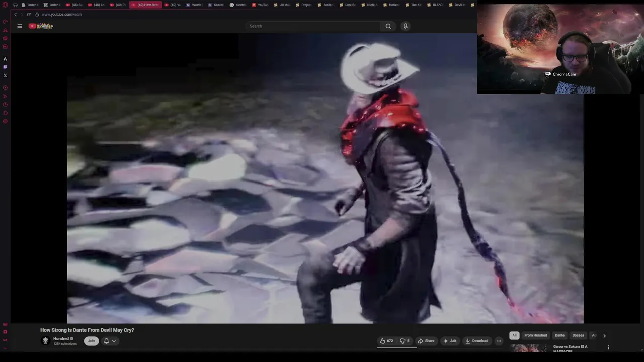Viewport: 644px width, 362px height.
Task: Join the Hundred channel
Action: 91,341
